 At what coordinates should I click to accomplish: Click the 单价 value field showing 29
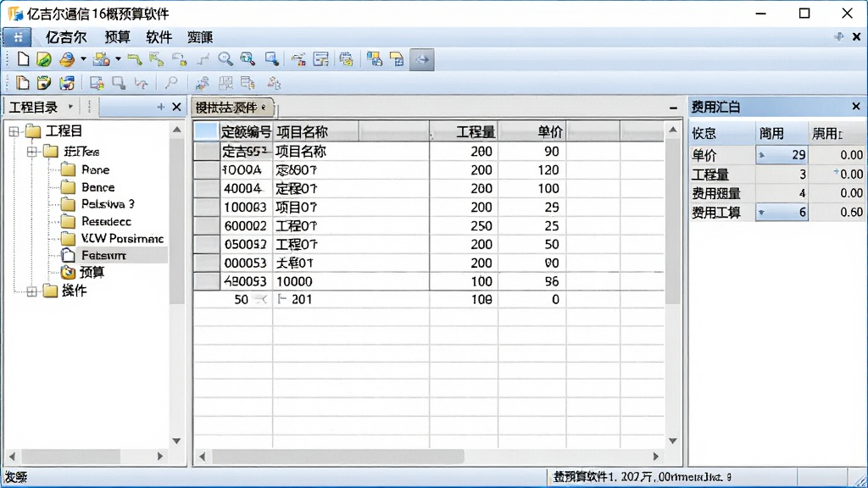click(782, 155)
